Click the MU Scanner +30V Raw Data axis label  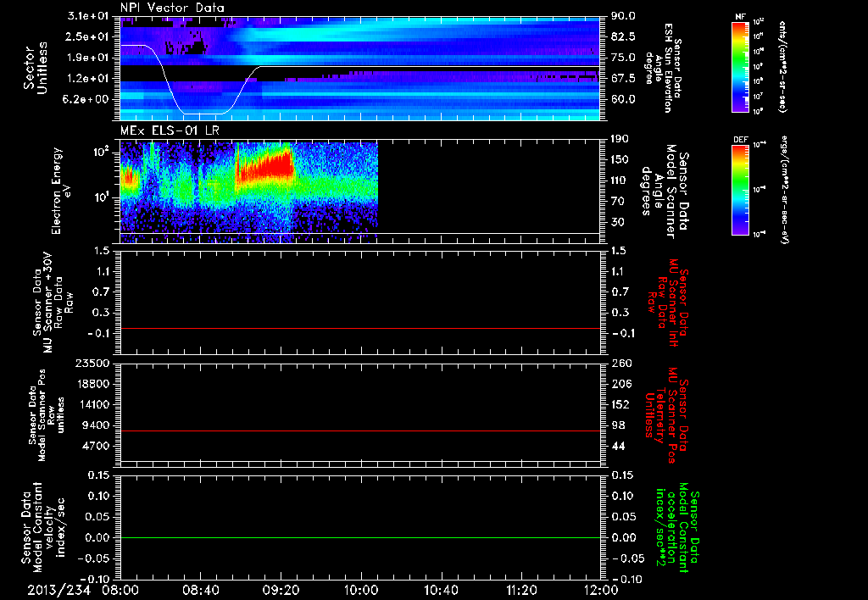click(53, 303)
